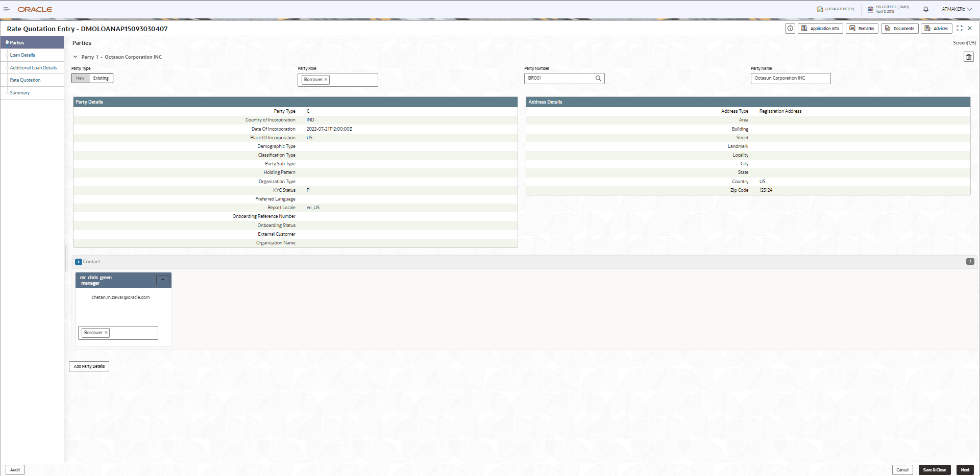Close the Rate Quotation Entry screen
The width and height of the screenshot is (980, 476).
[970, 29]
